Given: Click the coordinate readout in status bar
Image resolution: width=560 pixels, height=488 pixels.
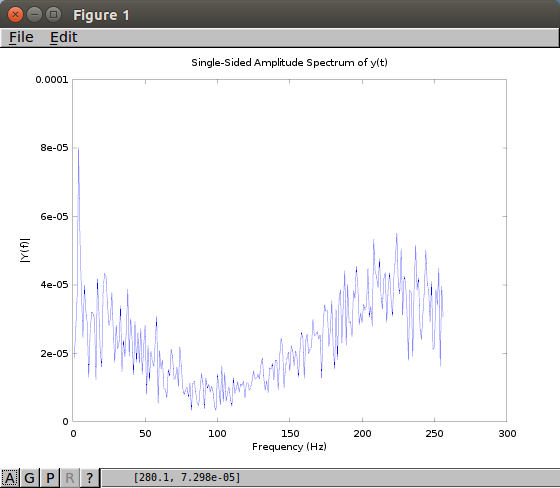Looking at the screenshot, I should 187,478.
